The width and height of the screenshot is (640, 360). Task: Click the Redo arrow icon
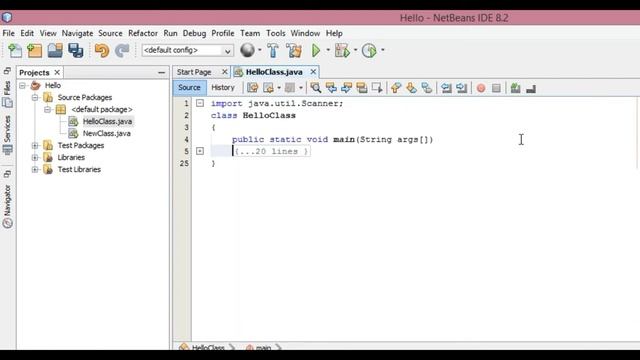tap(122, 51)
